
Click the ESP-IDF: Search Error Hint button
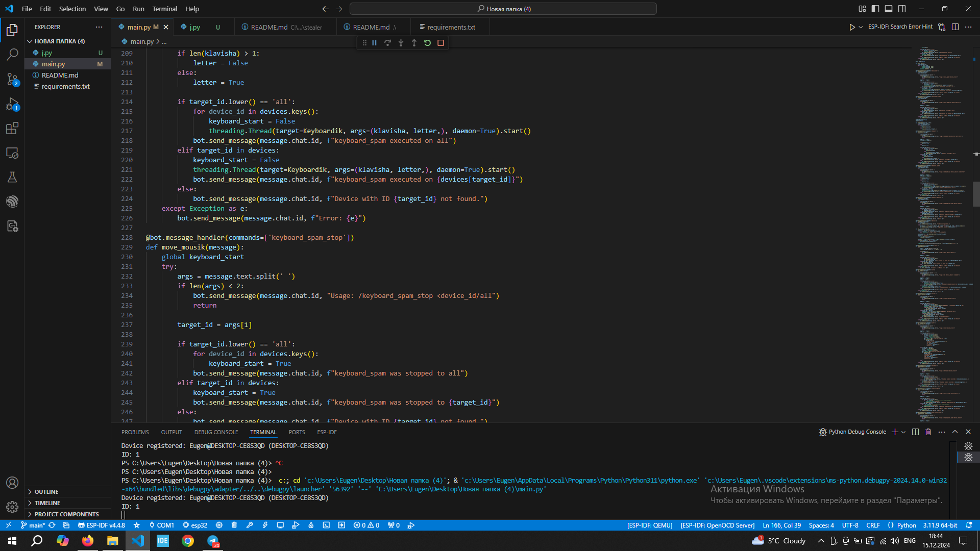pyautogui.click(x=900, y=27)
